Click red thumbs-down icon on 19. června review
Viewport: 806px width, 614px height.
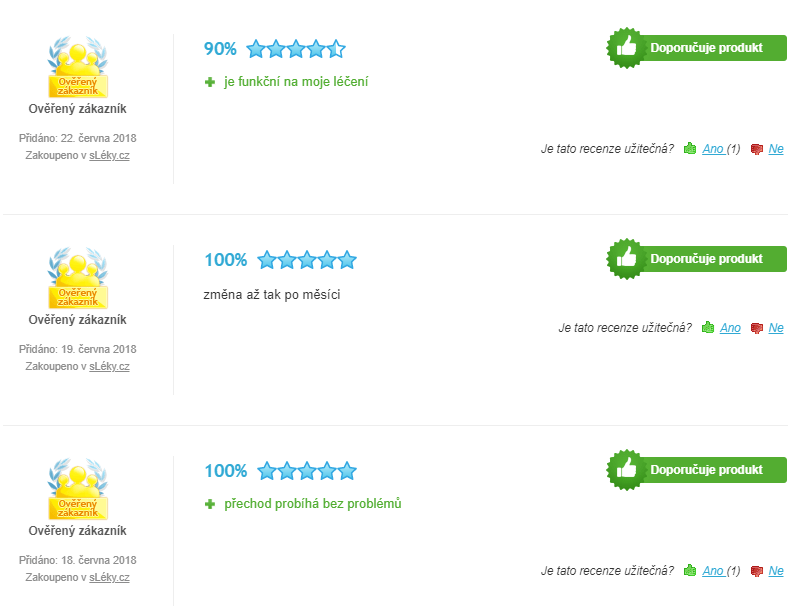click(x=757, y=328)
